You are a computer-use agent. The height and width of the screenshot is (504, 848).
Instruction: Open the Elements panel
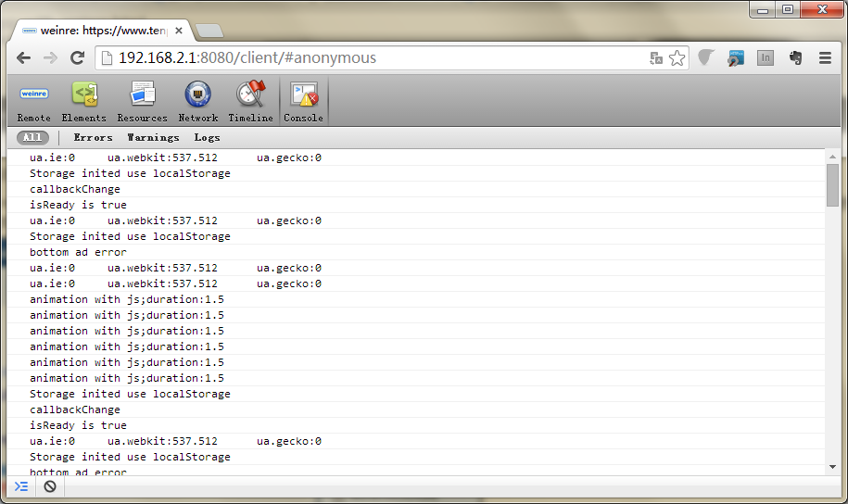pyautogui.click(x=84, y=101)
